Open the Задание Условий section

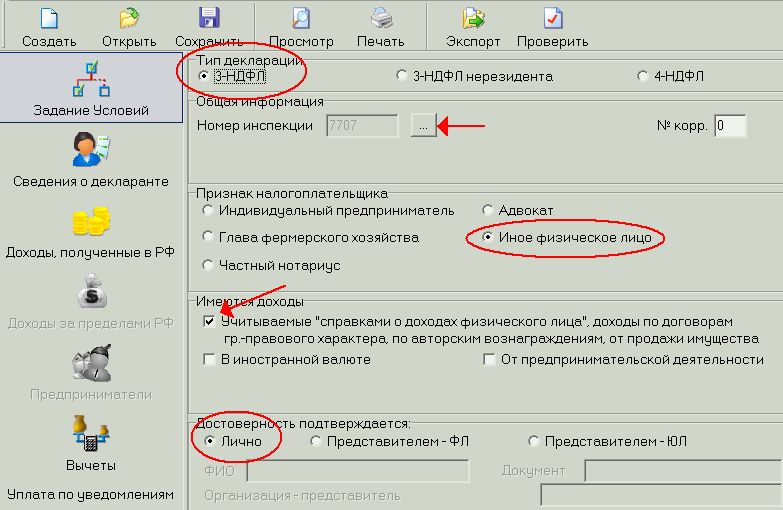pos(91,88)
